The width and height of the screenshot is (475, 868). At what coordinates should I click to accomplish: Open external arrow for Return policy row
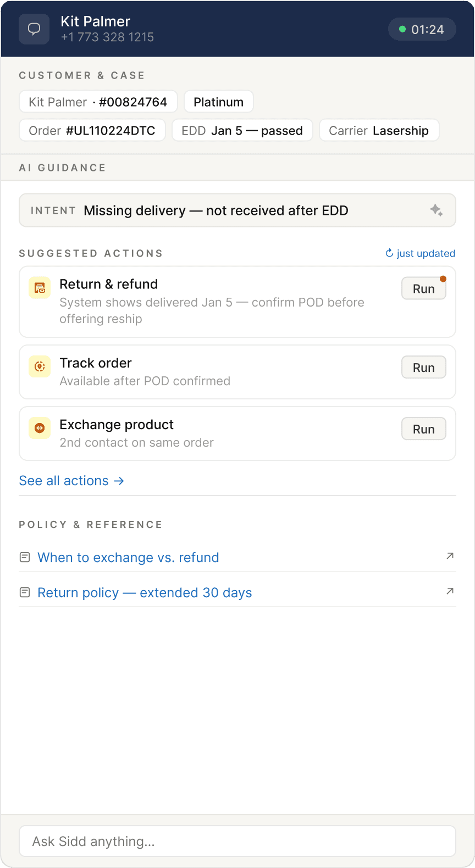450,591
